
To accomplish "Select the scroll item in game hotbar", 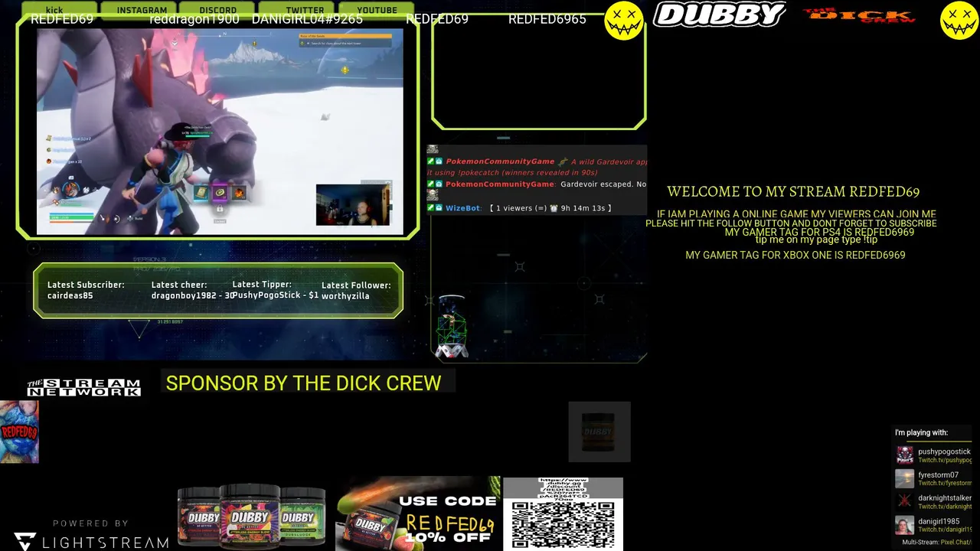I will [x=201, y=193].
